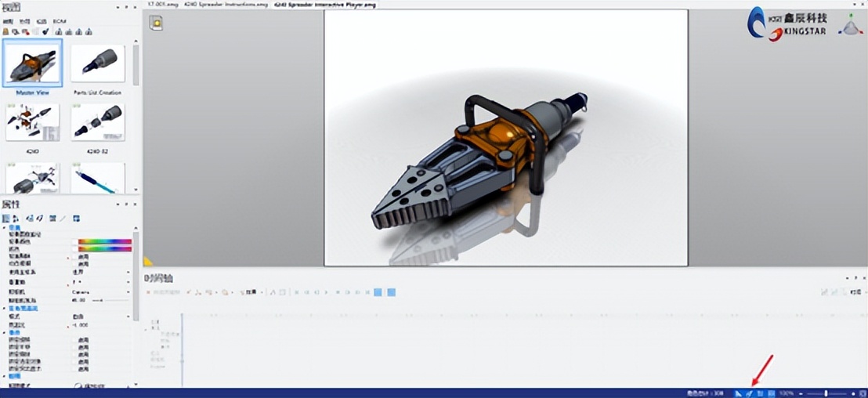Click the blue square icon ending the Properties toolbar
The image size is (868, 398).
pos(77,218)
